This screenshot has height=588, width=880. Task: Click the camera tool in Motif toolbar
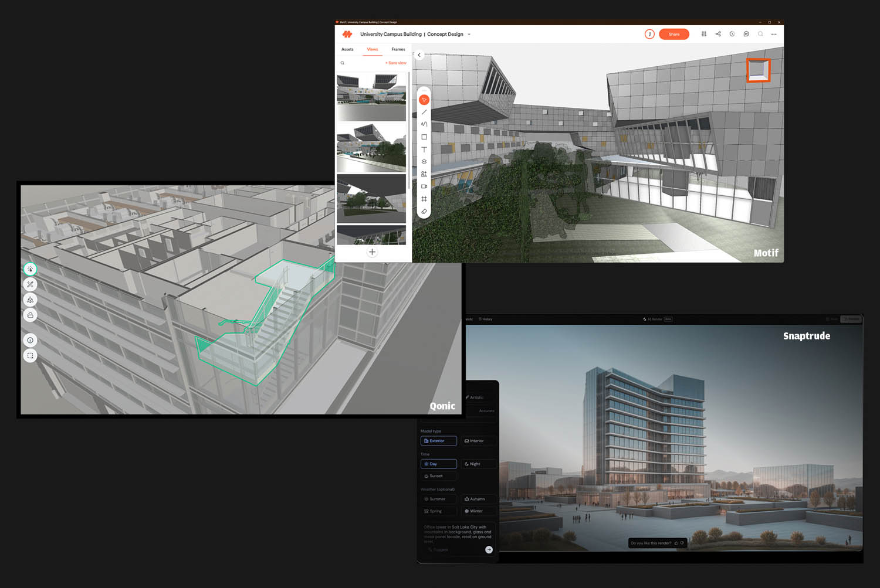(424, 186)
